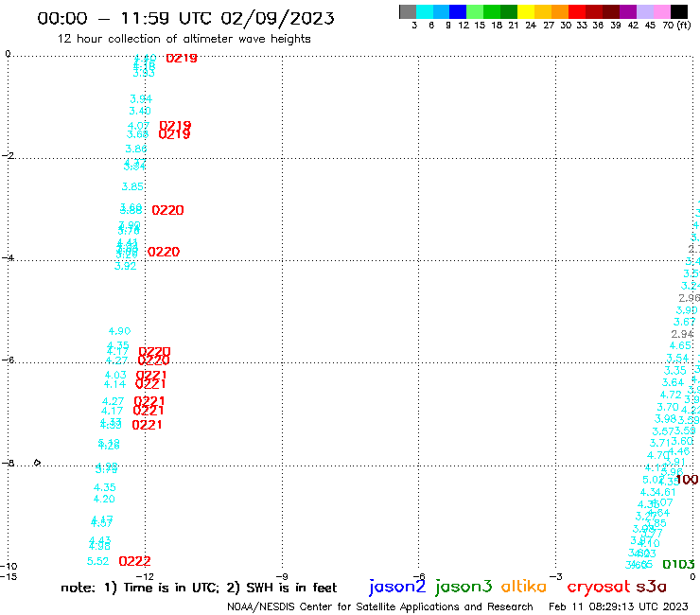Click the wave height value '5.52'

pos(97,561)
